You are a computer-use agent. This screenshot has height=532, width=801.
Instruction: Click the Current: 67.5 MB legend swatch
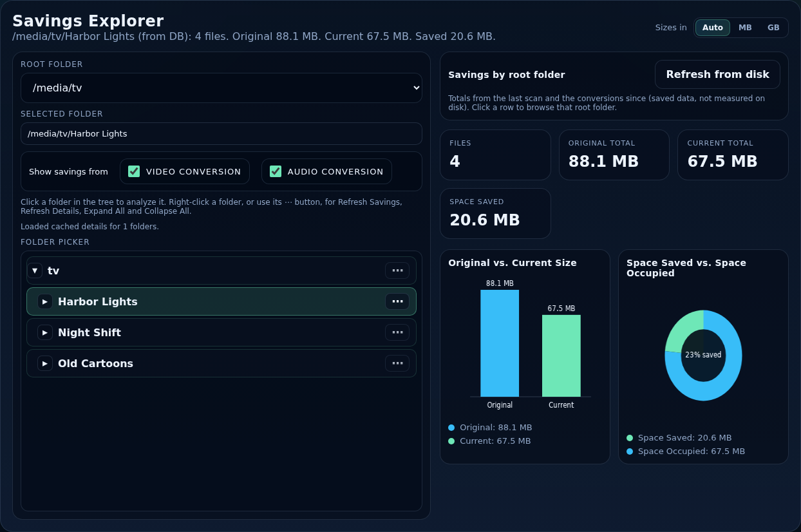tap(451, 441)
